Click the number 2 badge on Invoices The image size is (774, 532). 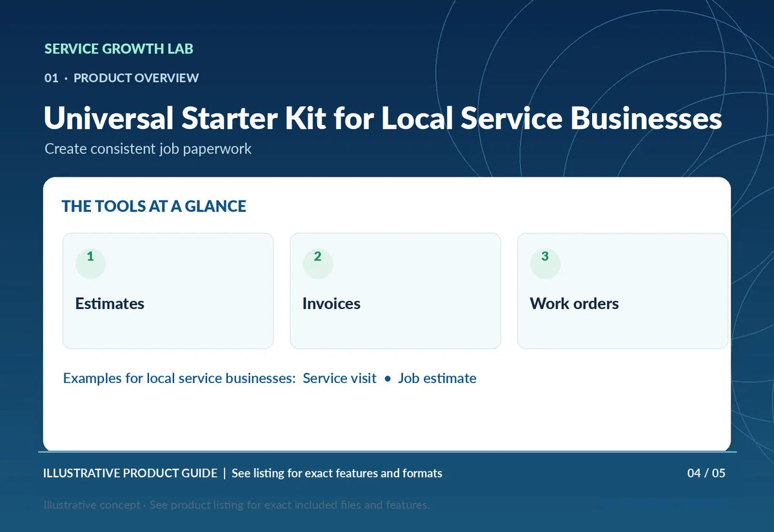point(318,263)
